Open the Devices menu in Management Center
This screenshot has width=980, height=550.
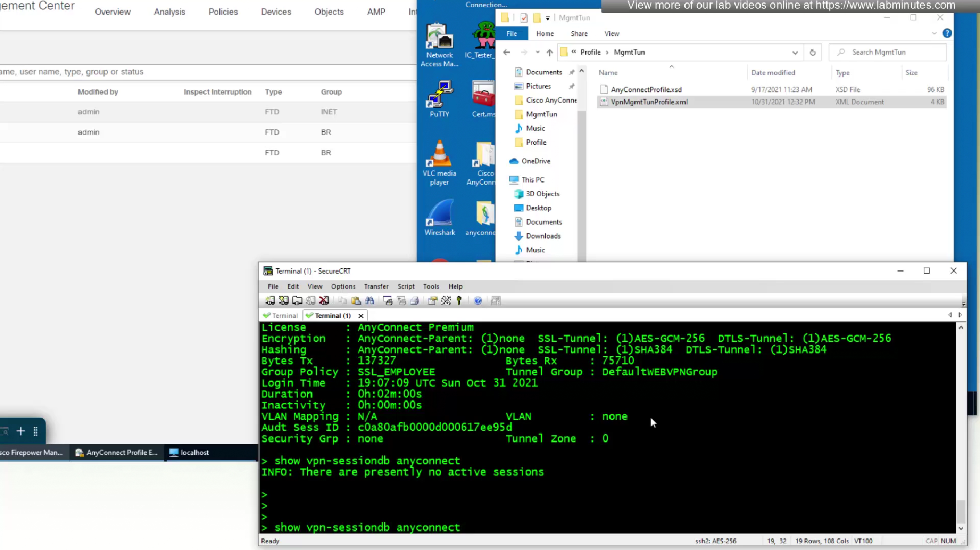pos(276,12)
